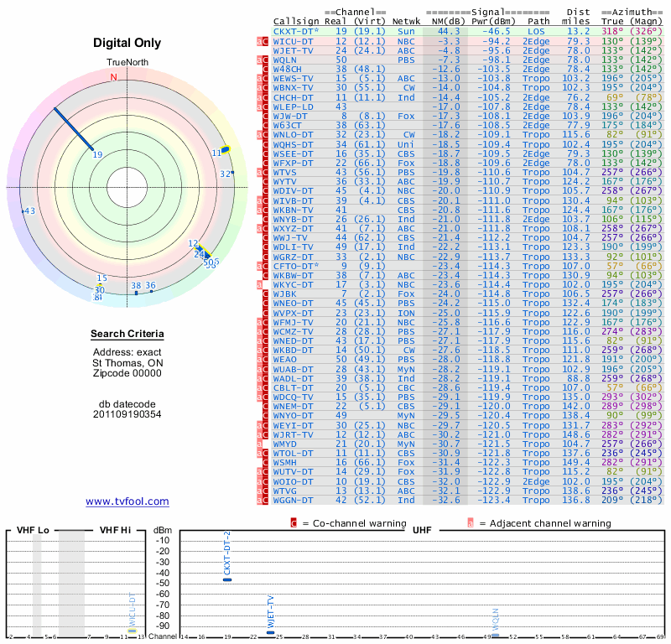The image size is (671, 644).
Task: Click the WJET-TV bar in UHF chart
Action: pyautogui.click(x=270, y=631)
